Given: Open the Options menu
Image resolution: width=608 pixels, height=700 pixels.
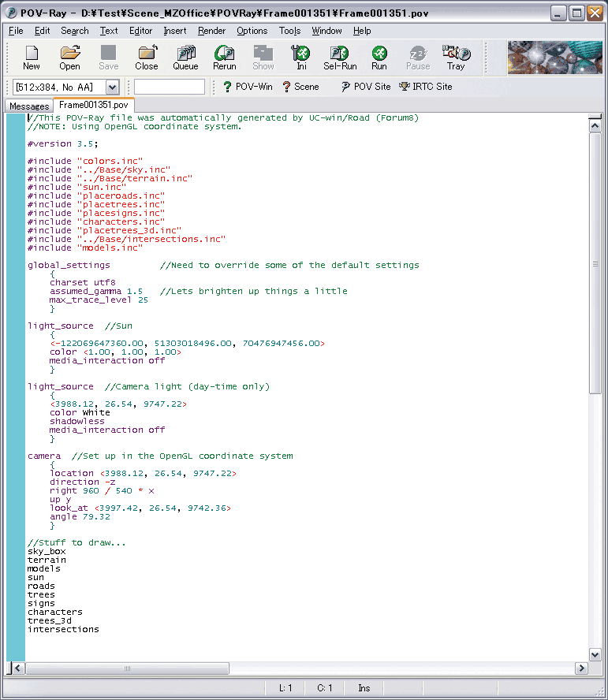Looking at the screenshot, I should [x=252, y=31].
